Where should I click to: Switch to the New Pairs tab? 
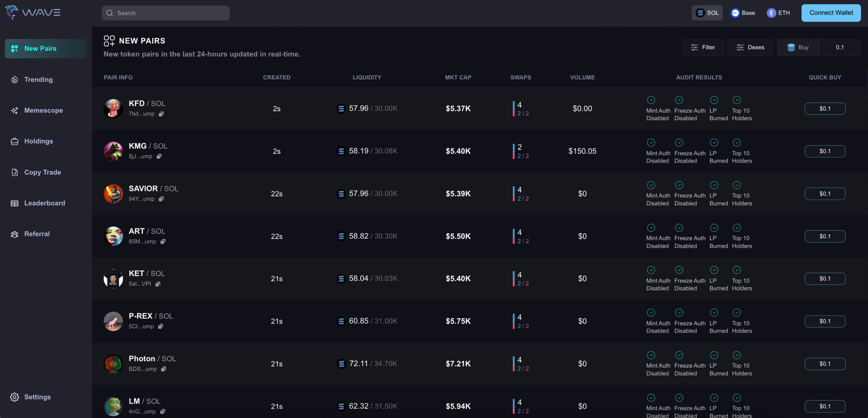pos(40,48)
